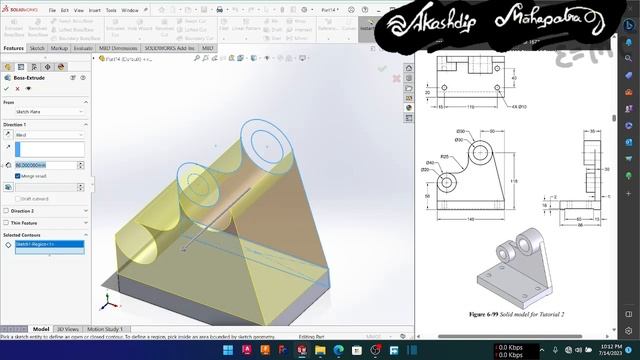
Task: Open the Display Style cube icon
Action: pos(254,58)
